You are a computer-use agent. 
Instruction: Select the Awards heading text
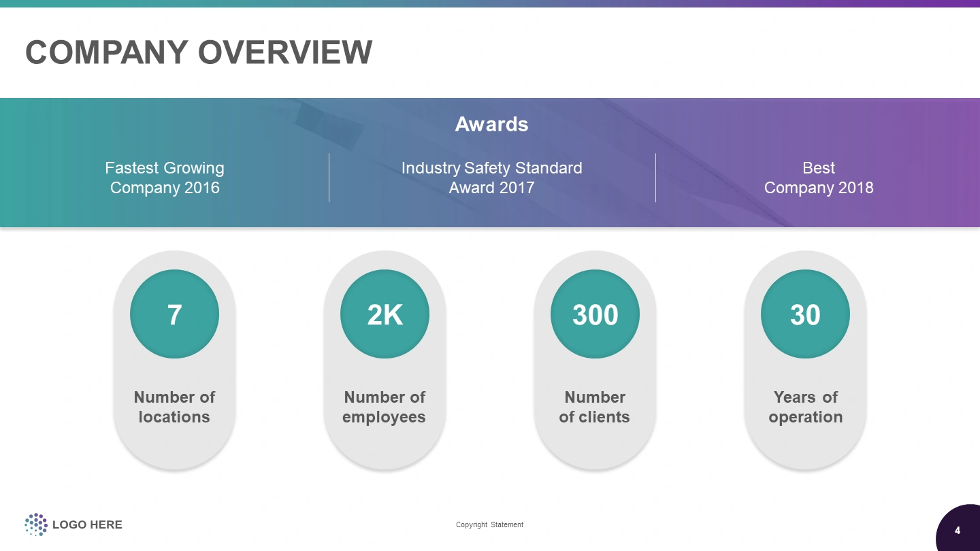(491, 124)
